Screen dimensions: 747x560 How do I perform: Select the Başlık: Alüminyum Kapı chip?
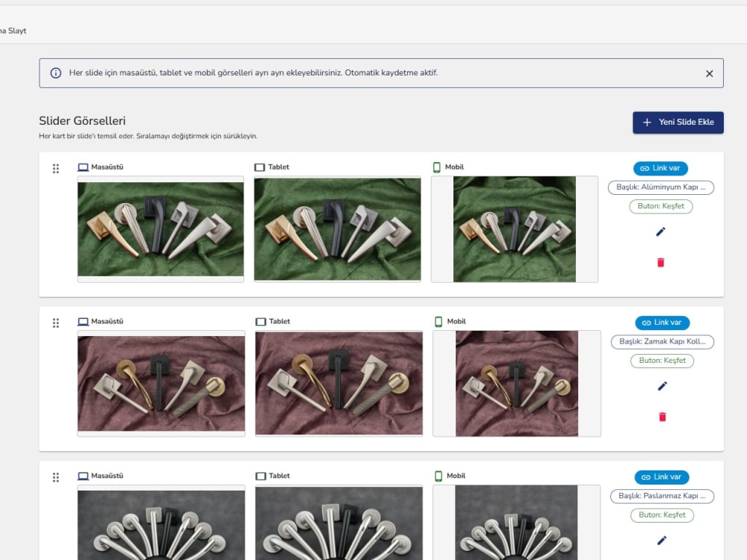pos(661,187)
